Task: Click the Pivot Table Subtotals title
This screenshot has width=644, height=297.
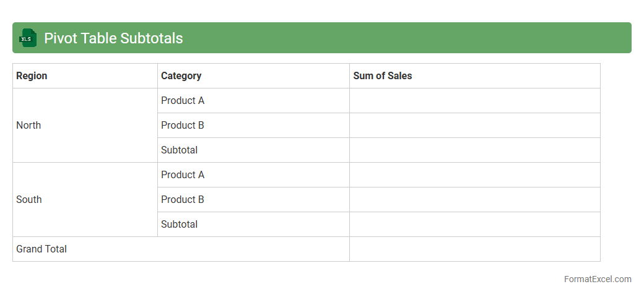Action: click(113, 38)
